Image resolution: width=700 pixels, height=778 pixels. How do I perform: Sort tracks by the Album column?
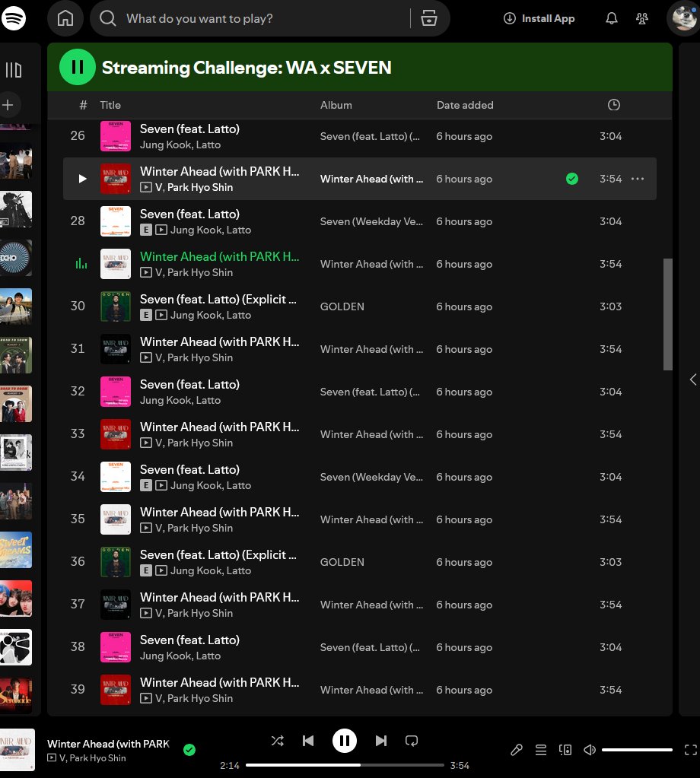(336, 105)
